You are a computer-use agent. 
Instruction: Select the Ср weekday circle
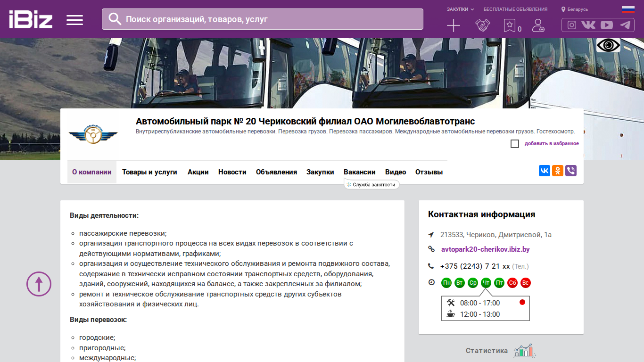click(473, 283)
